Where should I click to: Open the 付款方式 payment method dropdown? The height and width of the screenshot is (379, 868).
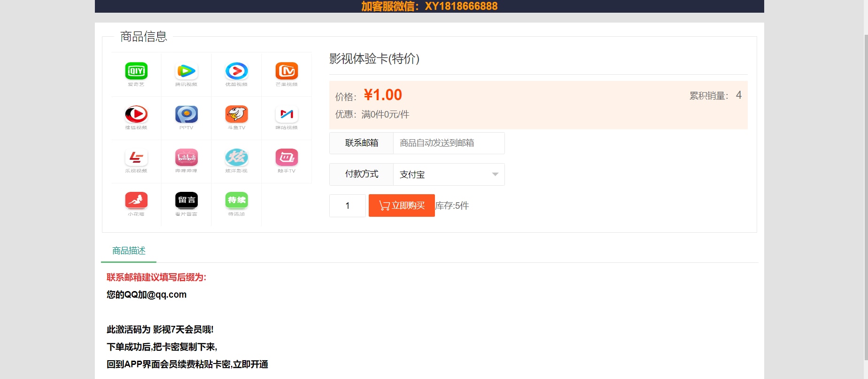pyautogui.click(x=449, y=174)
